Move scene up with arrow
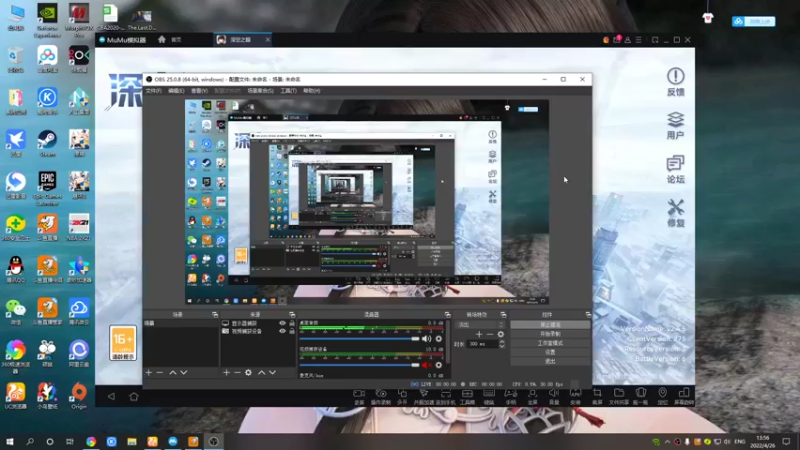This screenshot has height=450, width=800. pos(172,373)
